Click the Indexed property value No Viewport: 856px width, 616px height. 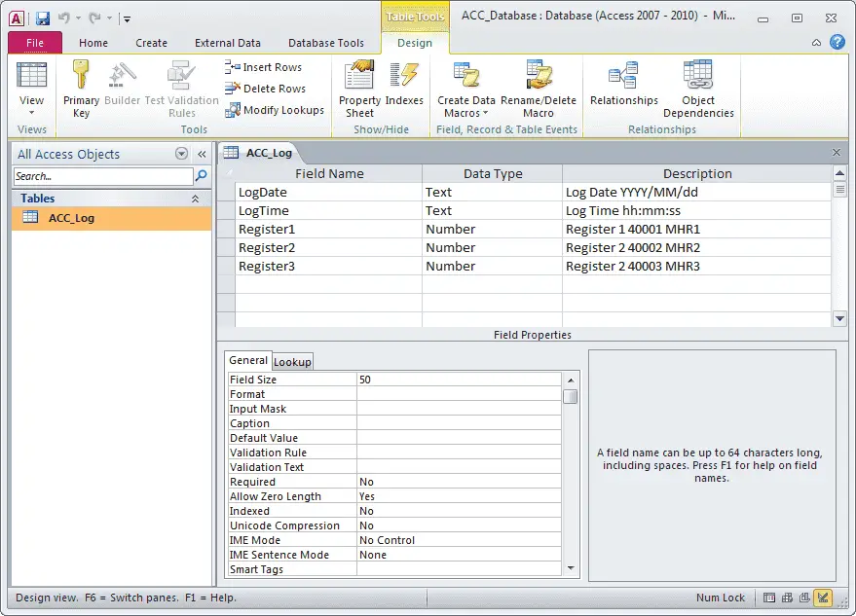point(459,511)
